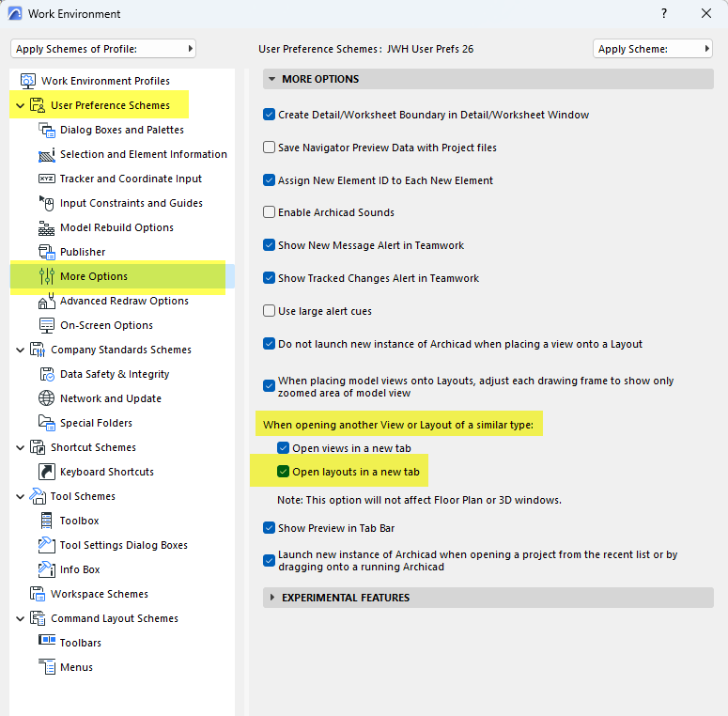Collapse Company Standards Schemes tree chevron
Image resolution: width=728 pixels, height=716 pixels.
point(21,350)
